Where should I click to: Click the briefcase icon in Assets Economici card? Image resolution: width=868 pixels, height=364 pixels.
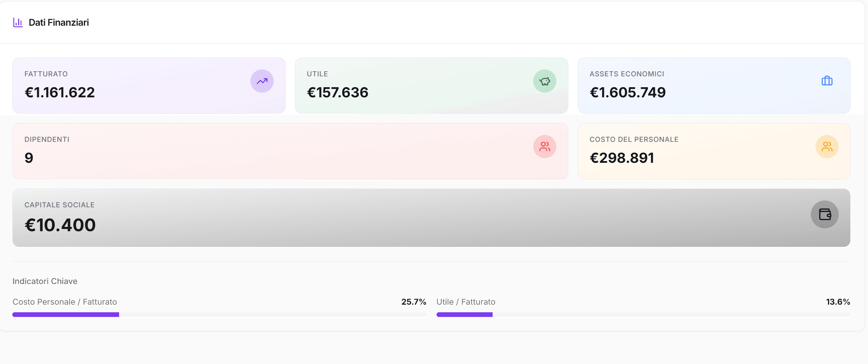827,81
